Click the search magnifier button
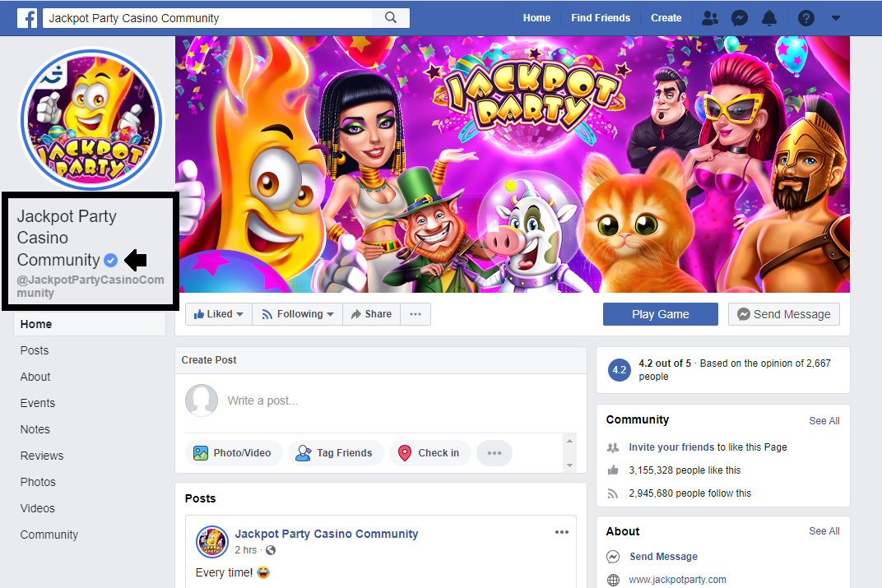 (391, 17)
